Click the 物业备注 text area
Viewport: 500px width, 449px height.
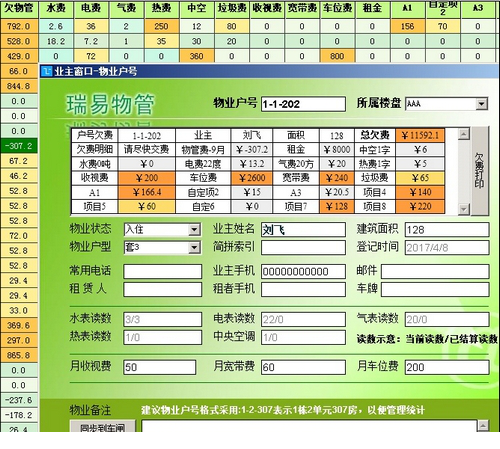(x=309, y=426)
